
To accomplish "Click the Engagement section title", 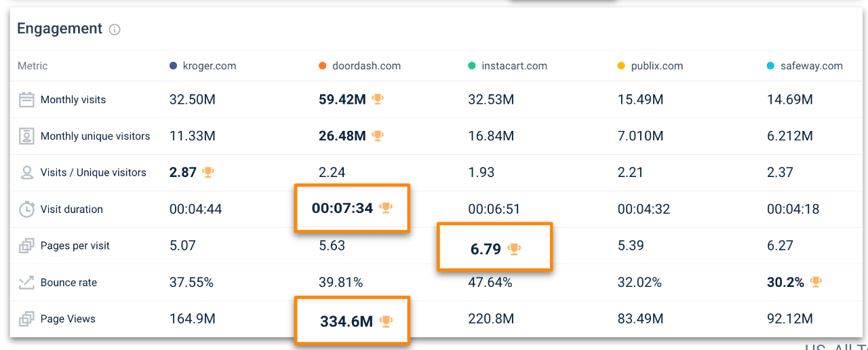I will [x=60, y=28].
